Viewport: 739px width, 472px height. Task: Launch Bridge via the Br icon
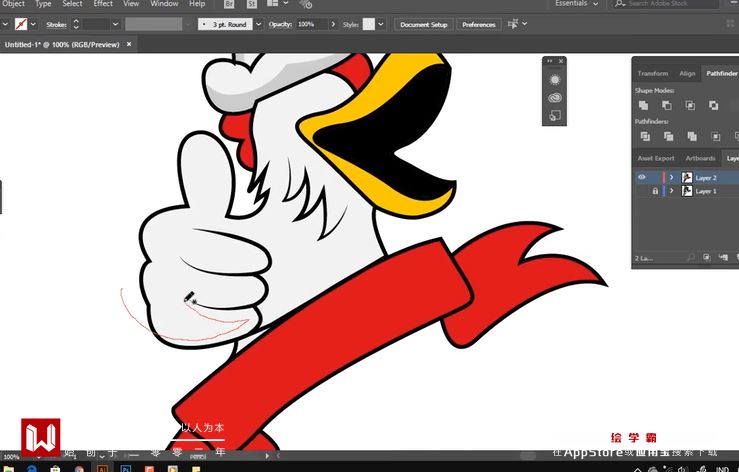pyautogui.click(x=229, y=4)
